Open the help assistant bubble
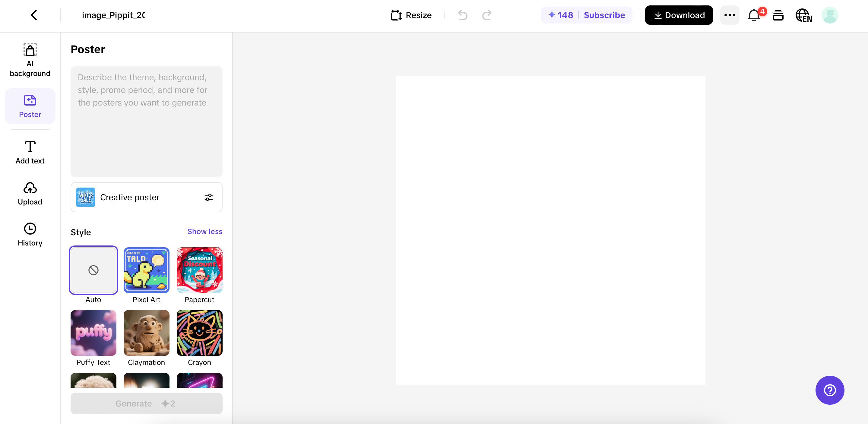 pos(830,390)
